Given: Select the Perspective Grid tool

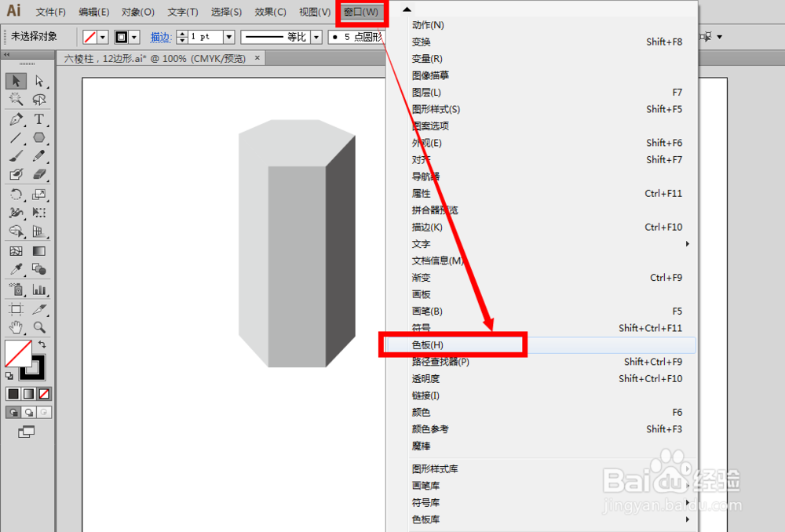Looking at the screenshot, I should click(x=39, y=231).
